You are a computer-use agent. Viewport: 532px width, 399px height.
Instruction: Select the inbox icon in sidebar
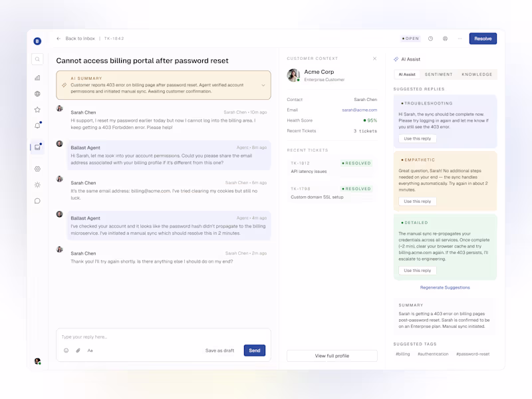[38, 147]
